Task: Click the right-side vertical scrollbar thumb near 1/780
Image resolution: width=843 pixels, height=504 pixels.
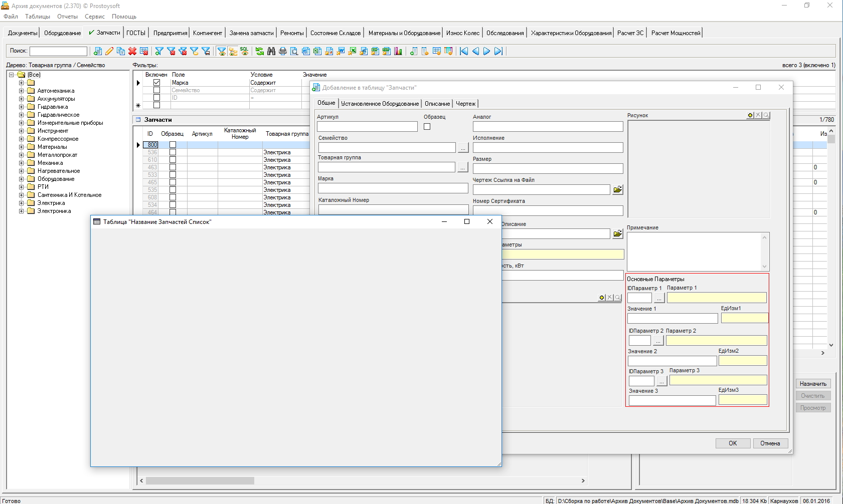Action: tap(831, 139)
